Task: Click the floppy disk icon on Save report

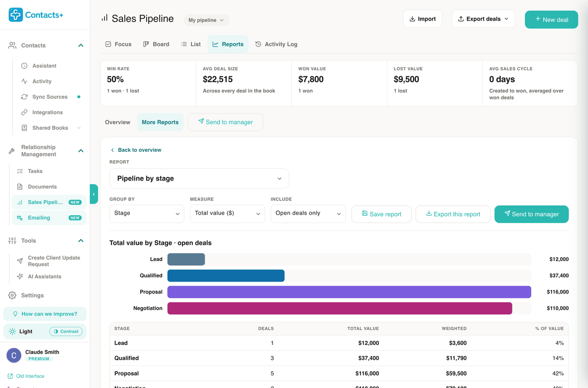Action: [365, 214]
